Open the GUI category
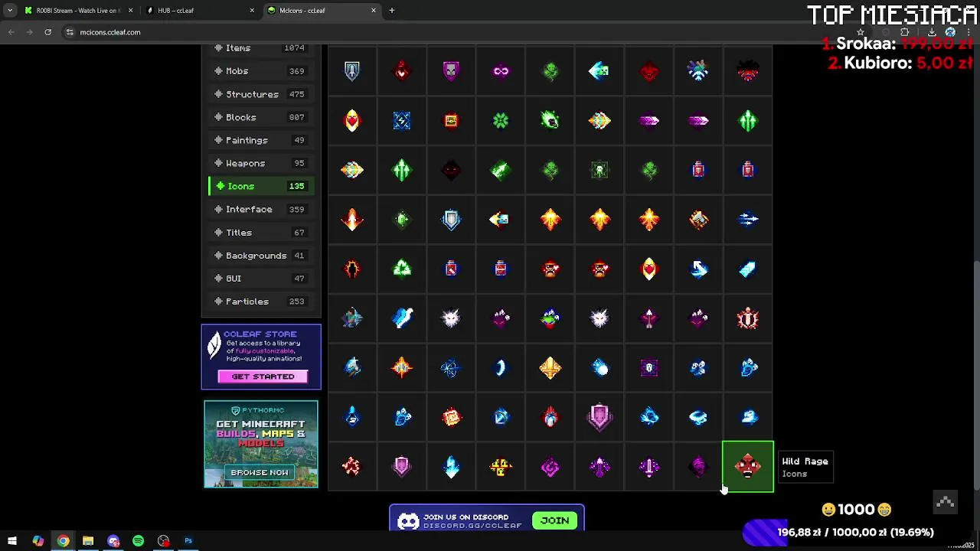Viewport: 980px width, 551px height. coord(260,279)
